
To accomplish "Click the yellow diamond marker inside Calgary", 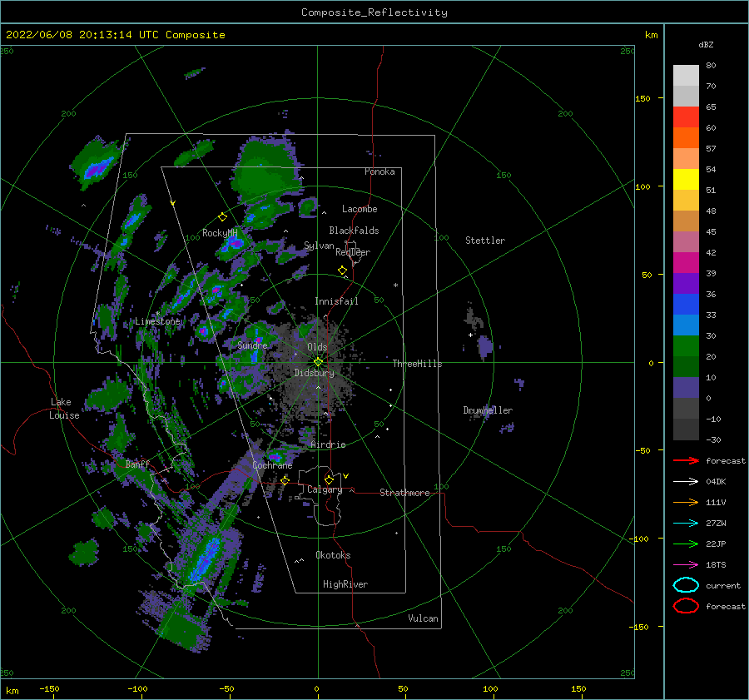I will 329,479.
